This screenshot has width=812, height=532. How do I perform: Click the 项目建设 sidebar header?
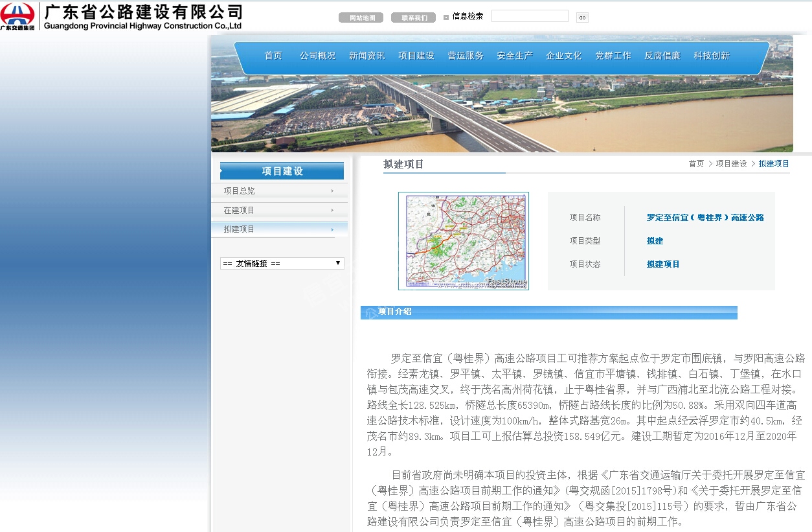[x=282, y=171]
